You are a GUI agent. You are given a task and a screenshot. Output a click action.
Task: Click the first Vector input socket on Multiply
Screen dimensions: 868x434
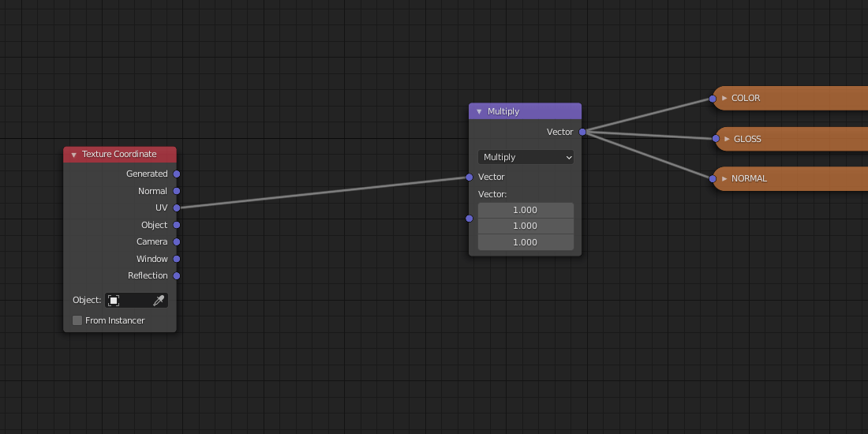pyautogui.click(x=470, y=177)
